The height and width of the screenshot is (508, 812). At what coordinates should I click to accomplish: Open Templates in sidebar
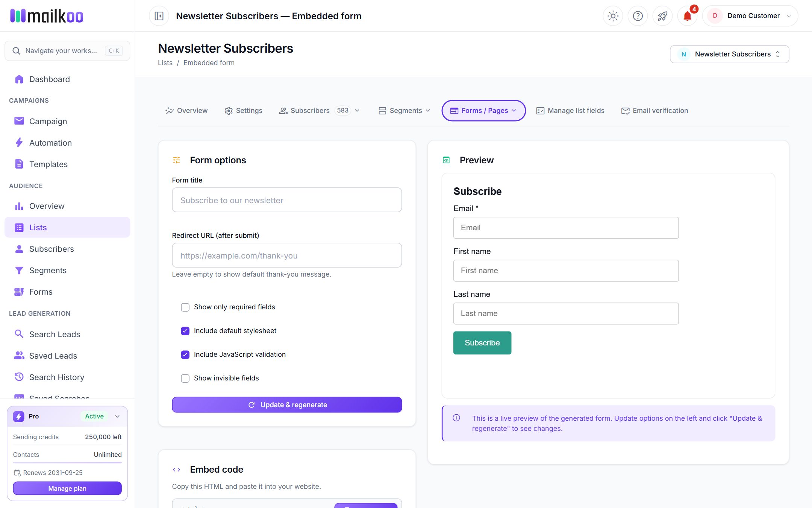pyautogui.click(x=67, y=164)
